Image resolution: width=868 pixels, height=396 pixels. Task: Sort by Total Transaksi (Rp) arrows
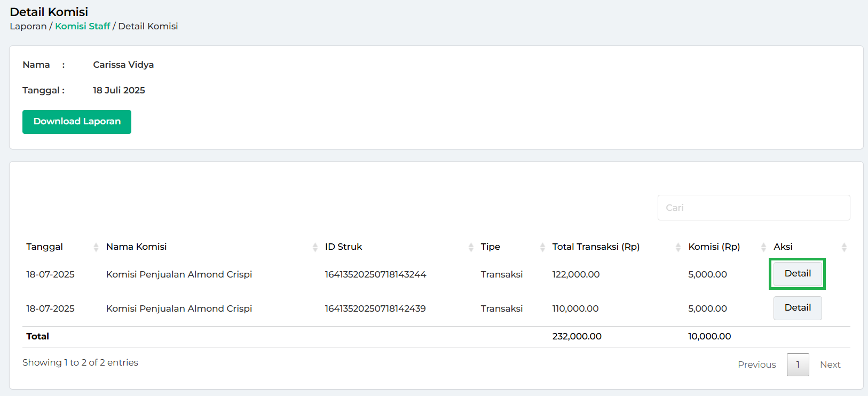point(678,247)
